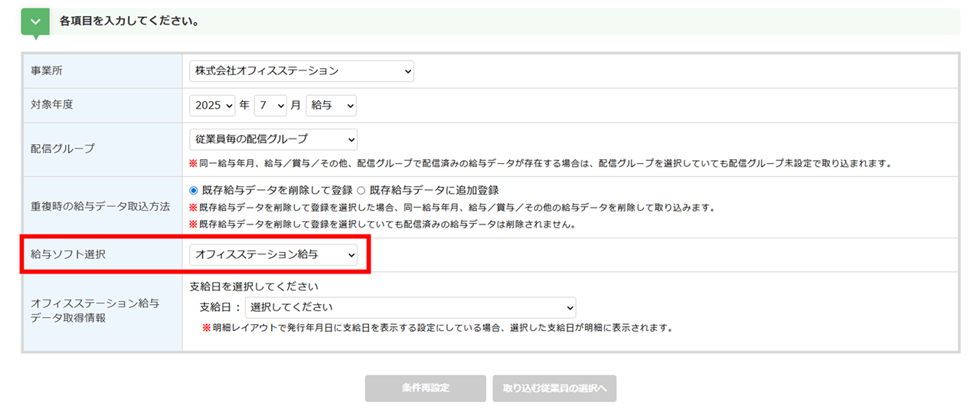Open the オフィスステーション給与 software dropdown
The image size is (980, 416).
tap(273, 255)
